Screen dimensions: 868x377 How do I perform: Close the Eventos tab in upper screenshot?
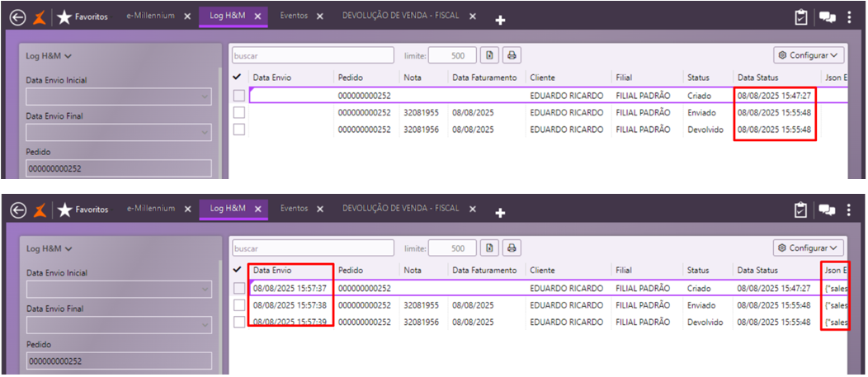point(319,16)
